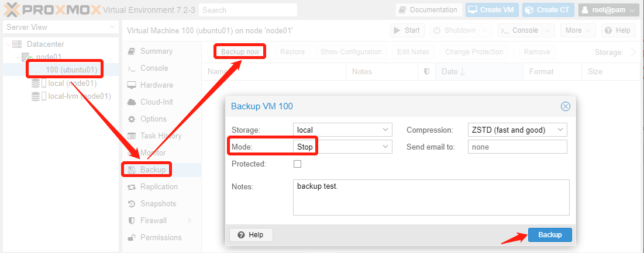The width and height of the screenshot is (644, 253).
Task: Open the Snapshots tab
Action: (x=162, y=203)
